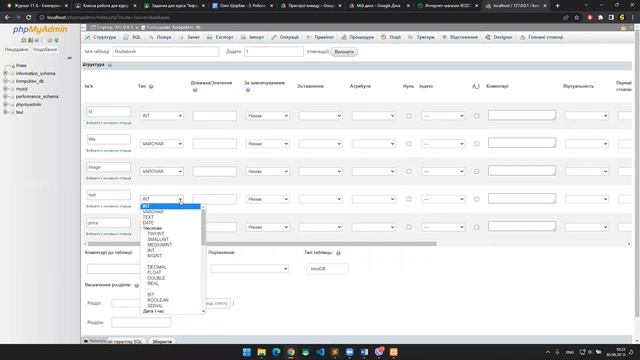Click help icon beside Визначення розділів
Screen dimensions: 640x360
137,285
